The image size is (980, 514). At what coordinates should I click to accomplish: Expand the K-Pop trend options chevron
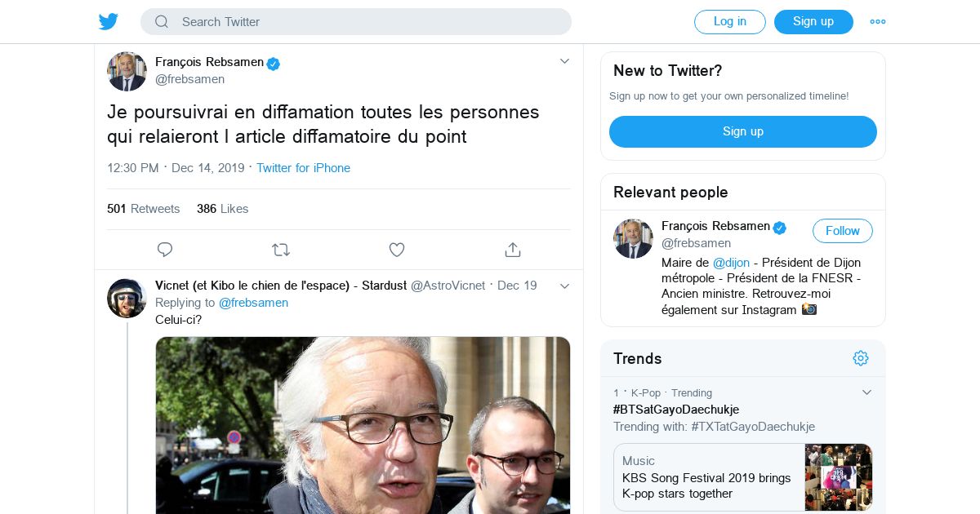(866, 392)
